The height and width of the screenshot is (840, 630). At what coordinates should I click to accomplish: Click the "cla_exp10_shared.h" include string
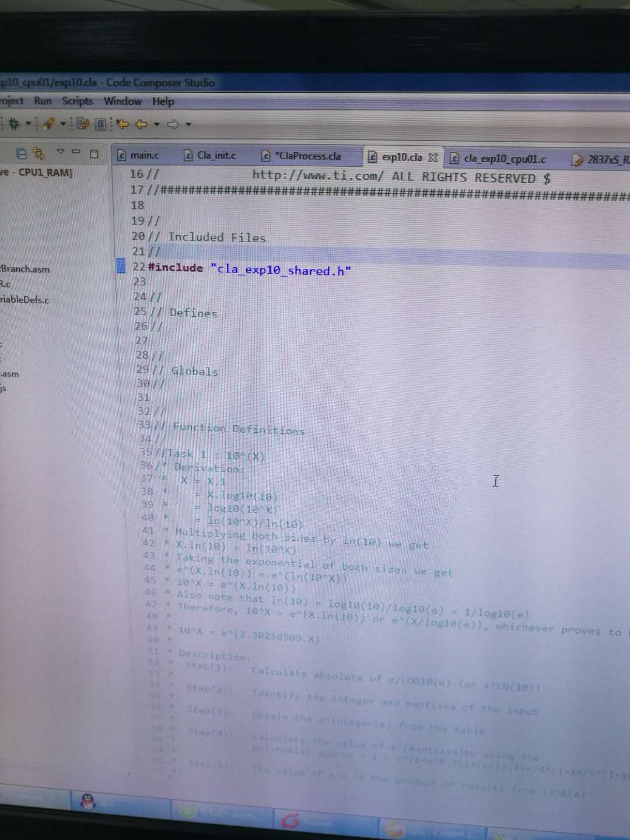[x=281, y=269]
